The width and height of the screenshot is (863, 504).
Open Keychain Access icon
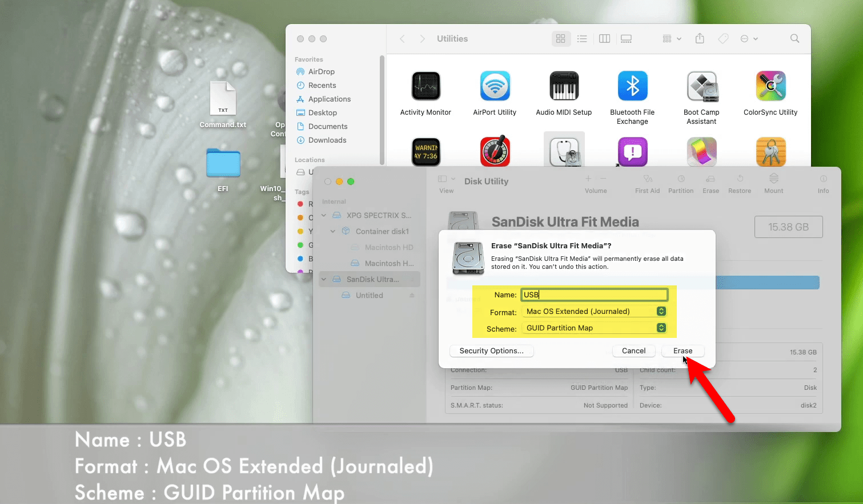770,152
